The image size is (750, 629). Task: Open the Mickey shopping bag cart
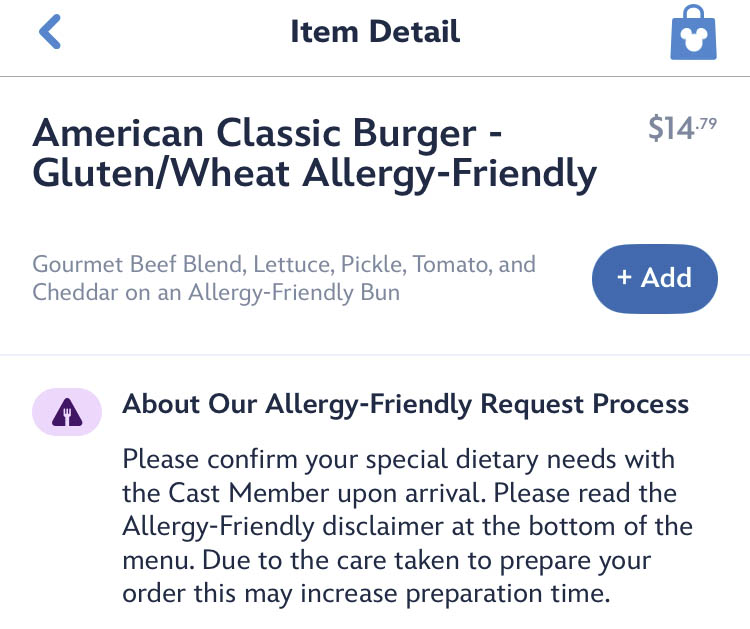[x=694, y=33]
